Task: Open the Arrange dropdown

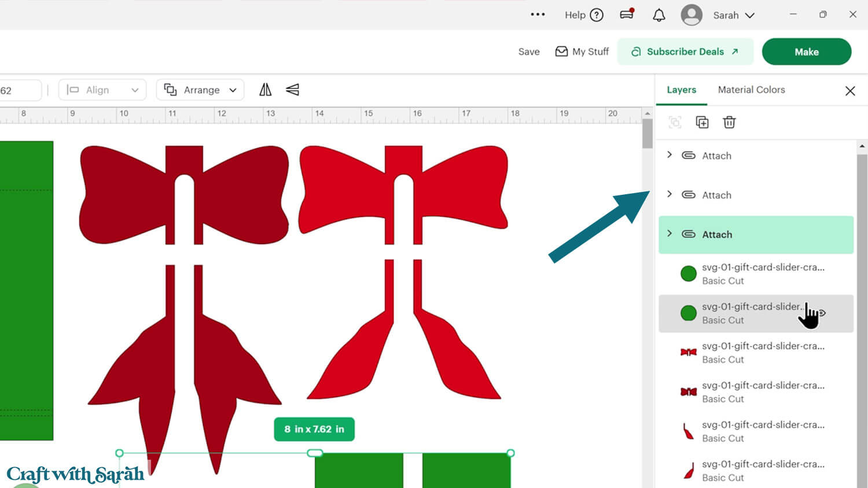Action: click(200, 90)
